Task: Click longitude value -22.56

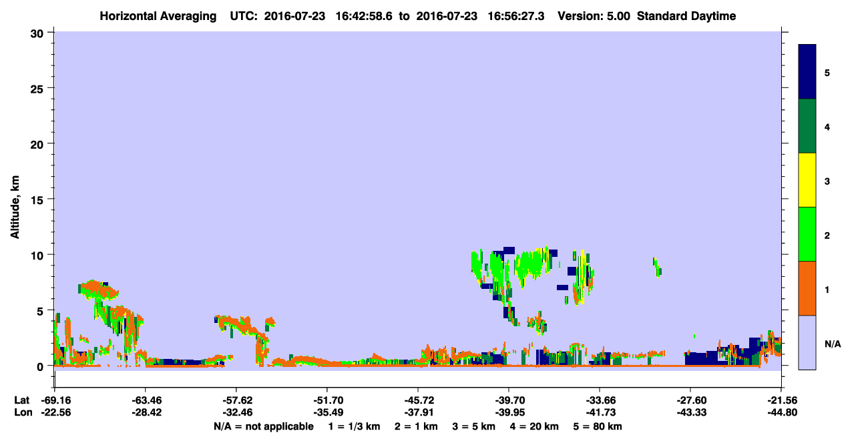Action: click(x=55, y=412)
